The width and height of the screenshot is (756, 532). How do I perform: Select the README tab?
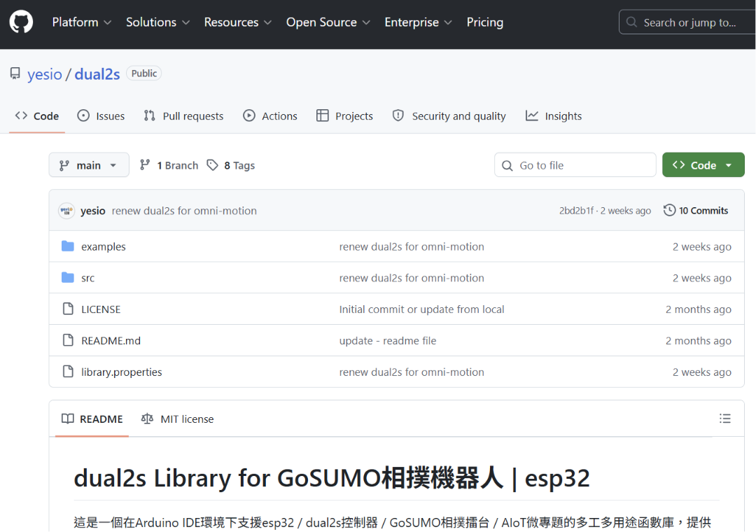92,419
